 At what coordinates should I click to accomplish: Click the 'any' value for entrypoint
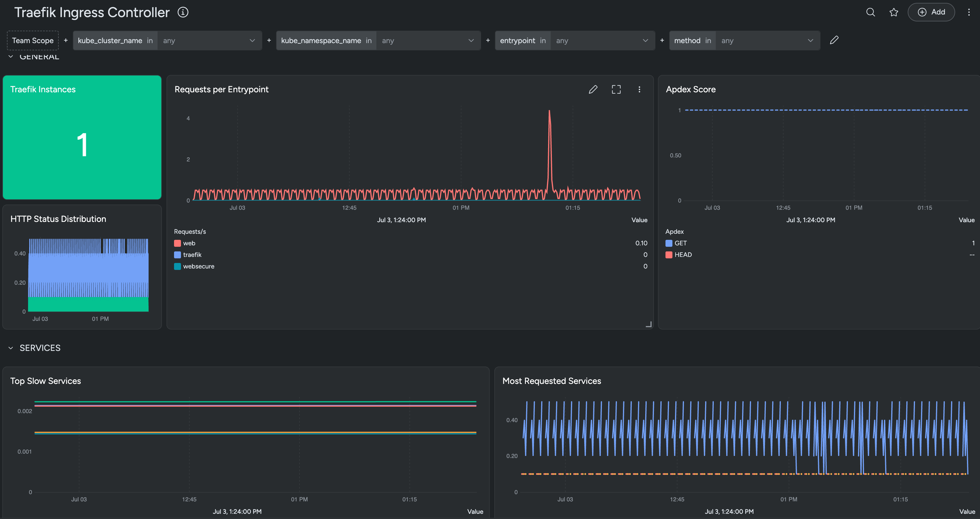pos(562,41)
